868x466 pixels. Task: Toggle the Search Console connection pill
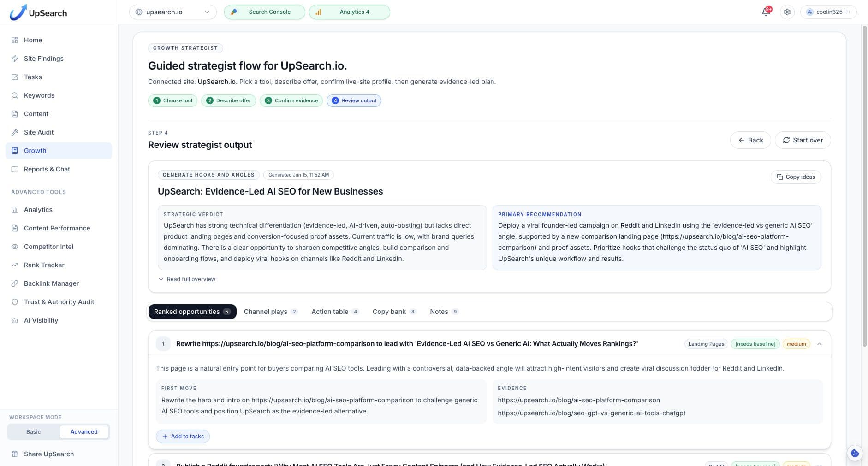point(264,12)
